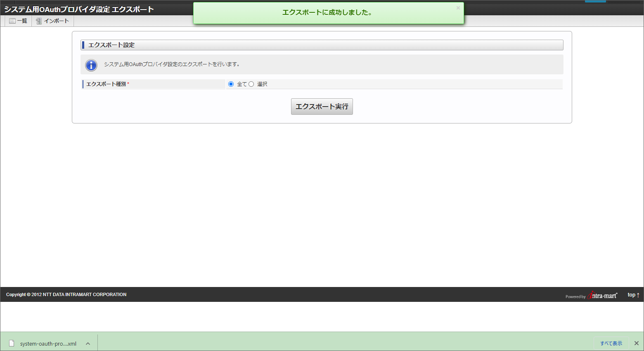Click the copyright NTT DATA INTRAMART text
The height and width of the screenshot is (351, 644).
tap(66, 294)
